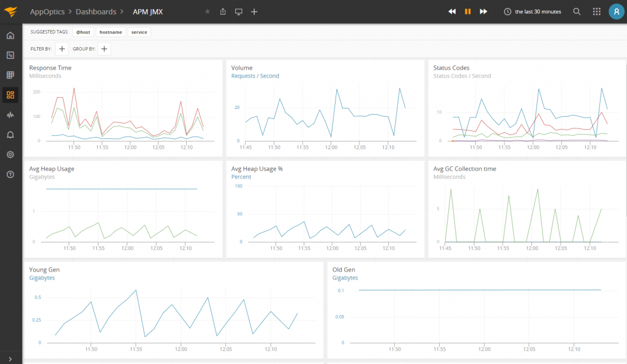Open the apps grid switcher

click(x=597, y=12)
